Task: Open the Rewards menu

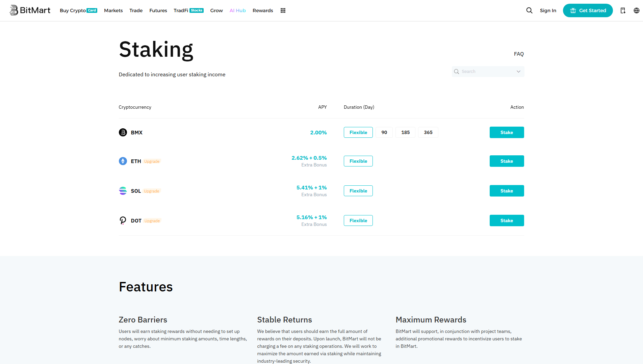Action: 263,10
